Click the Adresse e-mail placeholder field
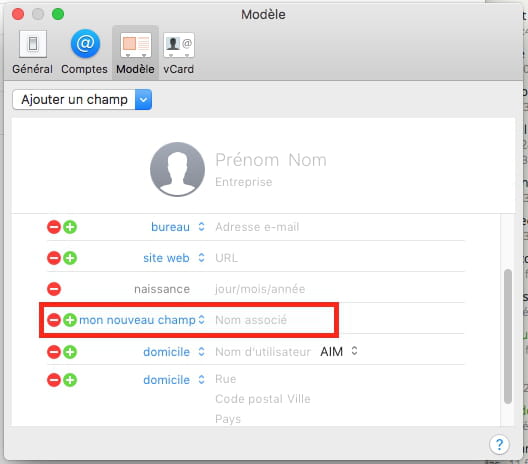The width and height of the screenshot is (528, 464). pyautogui.click(x=257, y=227)
